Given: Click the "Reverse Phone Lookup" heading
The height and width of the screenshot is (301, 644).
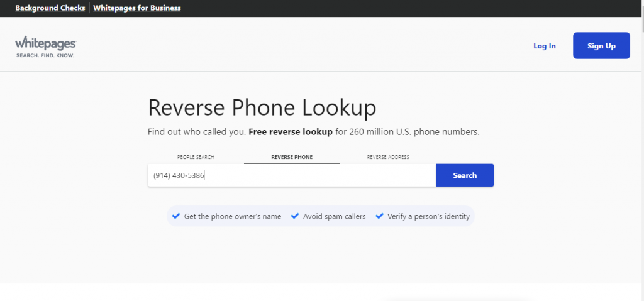Looking at the screenshot, I should (x=262, y=107).
